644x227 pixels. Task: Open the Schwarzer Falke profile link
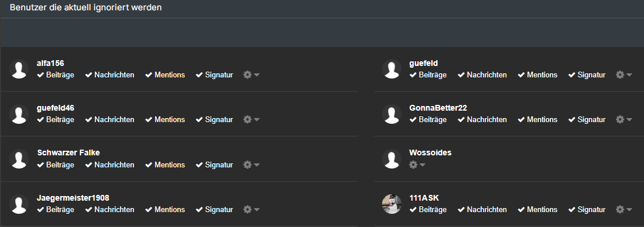(68, 153)
